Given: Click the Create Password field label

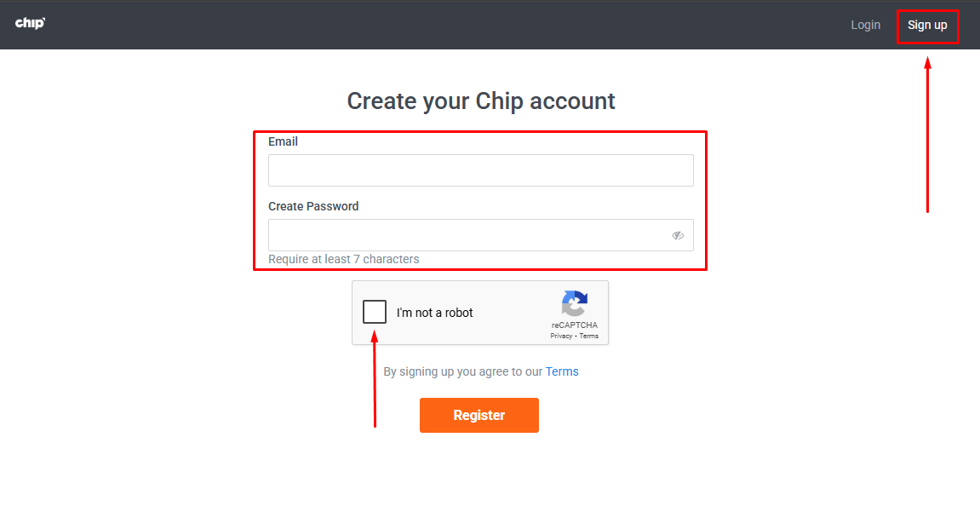Looking at the screenshot, I should pos(313,206).
